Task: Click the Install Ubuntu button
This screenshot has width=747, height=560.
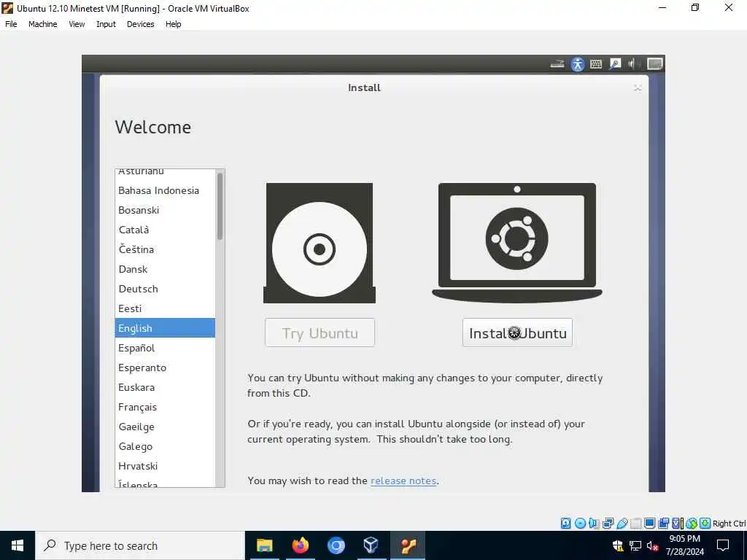Action: tap(517, 332)
